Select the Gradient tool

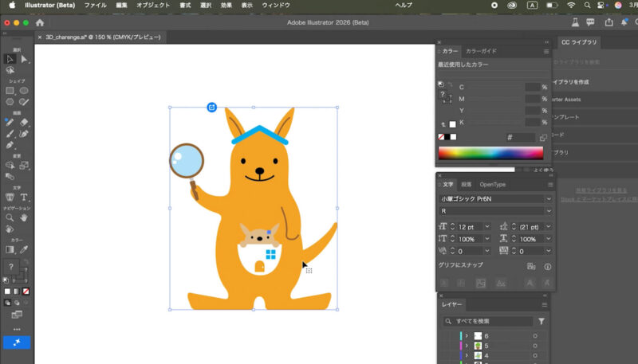point(10,249)
